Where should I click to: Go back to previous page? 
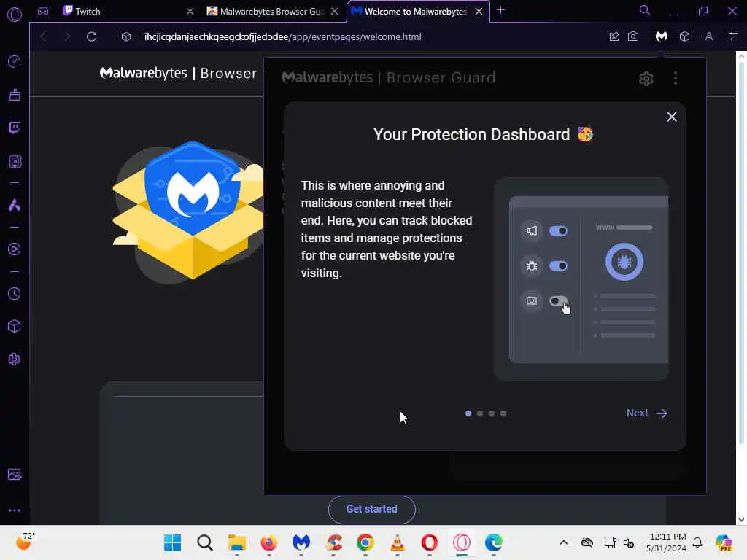click(x=43, y=36)
